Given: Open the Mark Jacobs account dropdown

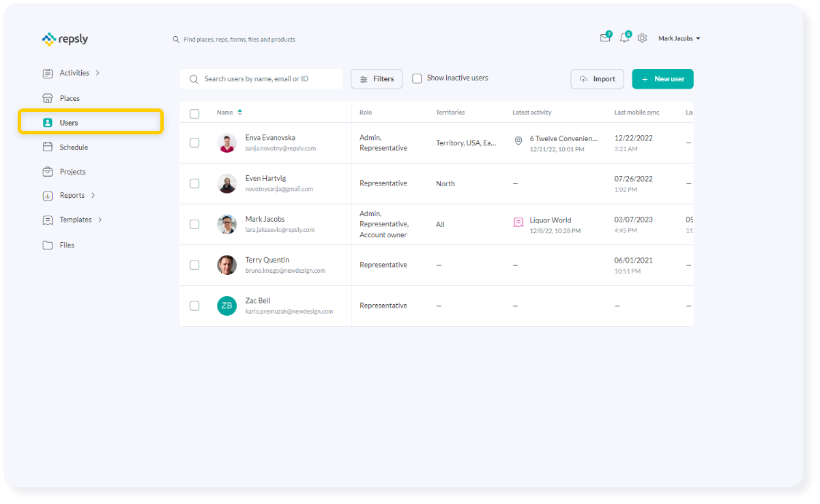Looking at the screenshot, I should (x=679, y=39).
